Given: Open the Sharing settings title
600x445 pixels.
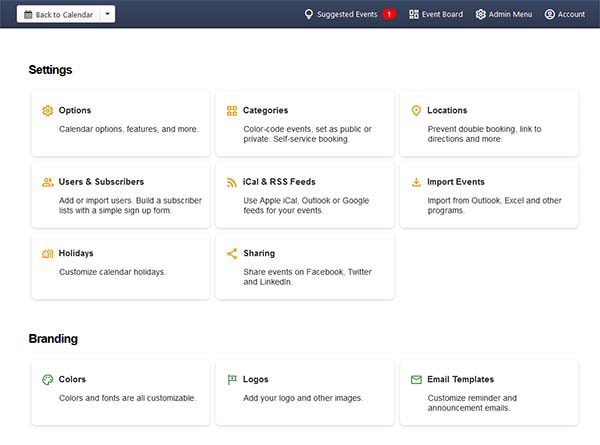Looking at the screenshot, I should (259, 253).
